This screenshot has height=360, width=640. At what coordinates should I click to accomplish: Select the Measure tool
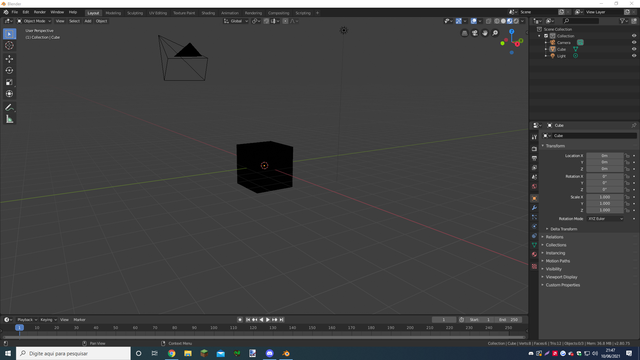9,119
